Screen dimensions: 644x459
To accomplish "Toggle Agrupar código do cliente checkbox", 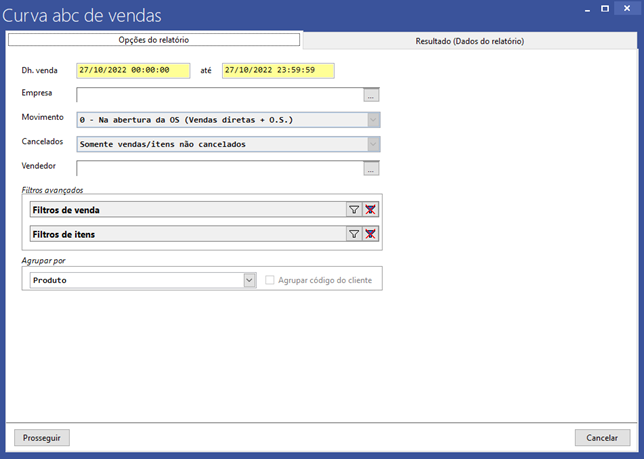I will (x=270, y=281).
